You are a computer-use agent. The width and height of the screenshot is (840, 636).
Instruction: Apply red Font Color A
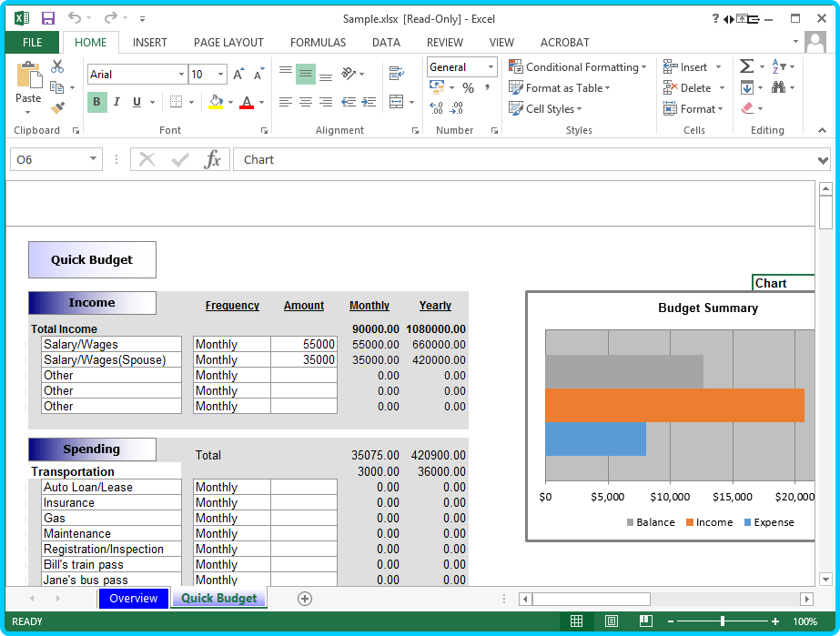247,102
